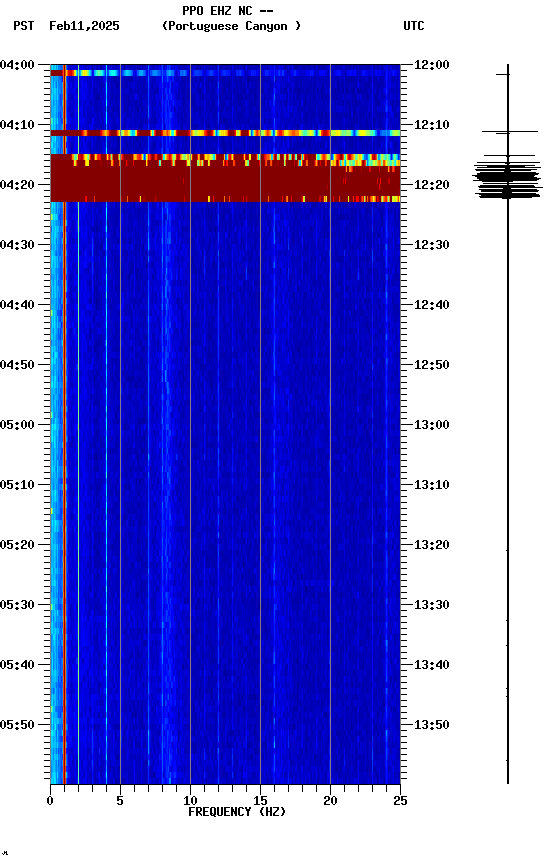
Task: Click the '20' frequency axis label
Action: pos(330,801)
